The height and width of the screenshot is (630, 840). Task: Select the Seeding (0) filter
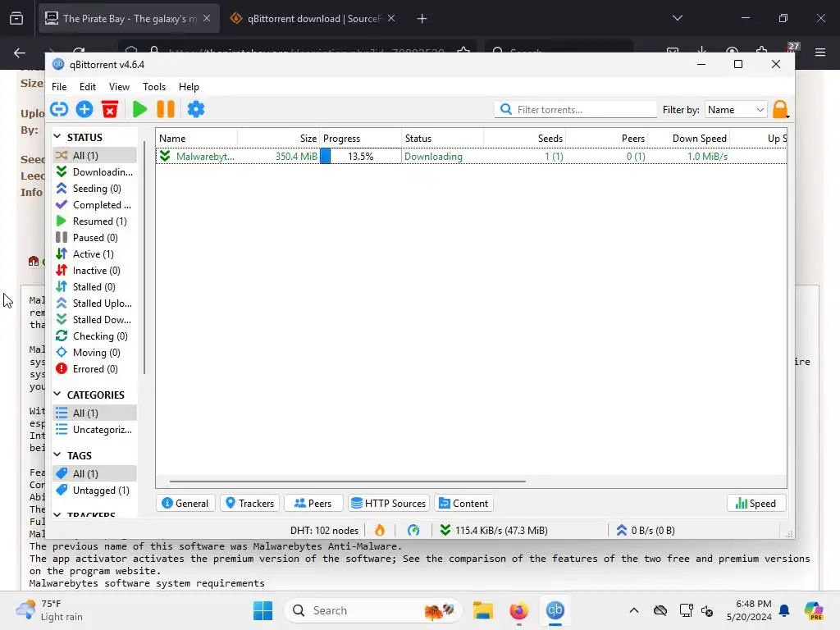(95, 189)
